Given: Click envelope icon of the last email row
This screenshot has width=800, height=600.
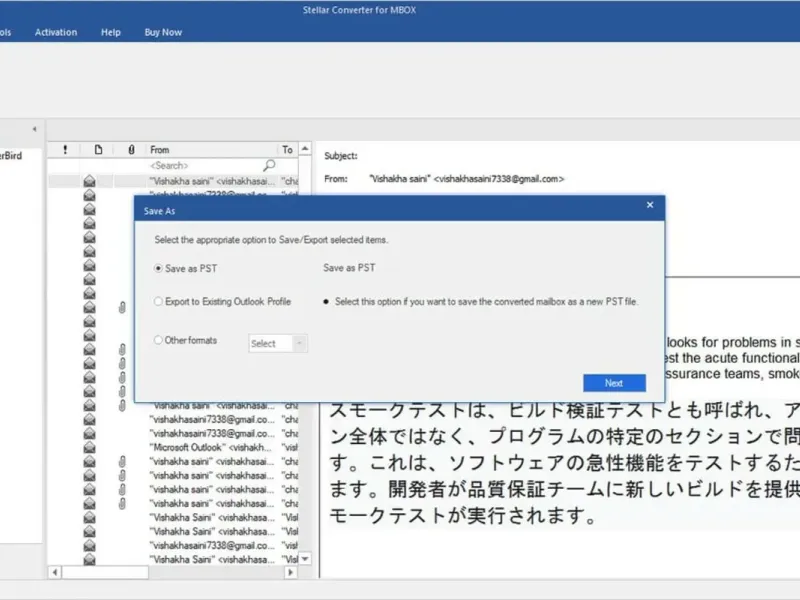Looking at the screenshot, I should [x=89, y=560].
